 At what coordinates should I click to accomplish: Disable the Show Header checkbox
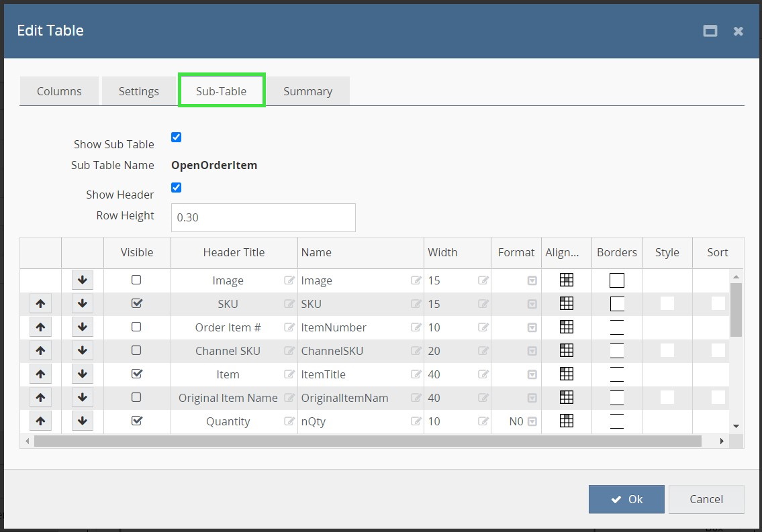tap(177, 188)
